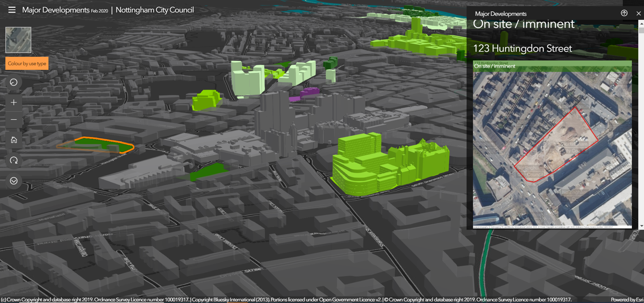Open the hamburger menu

(12, 10)
